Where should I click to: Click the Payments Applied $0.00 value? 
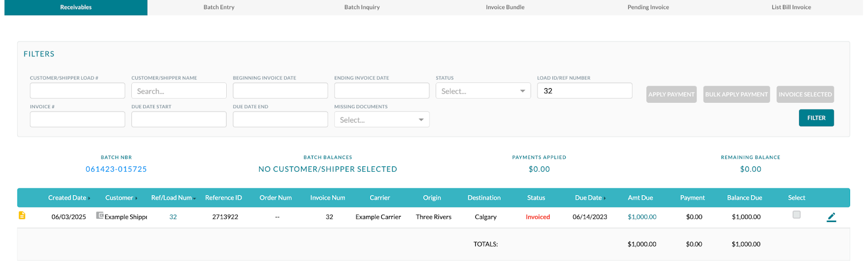pyautogui.click(x=539, y=169)
